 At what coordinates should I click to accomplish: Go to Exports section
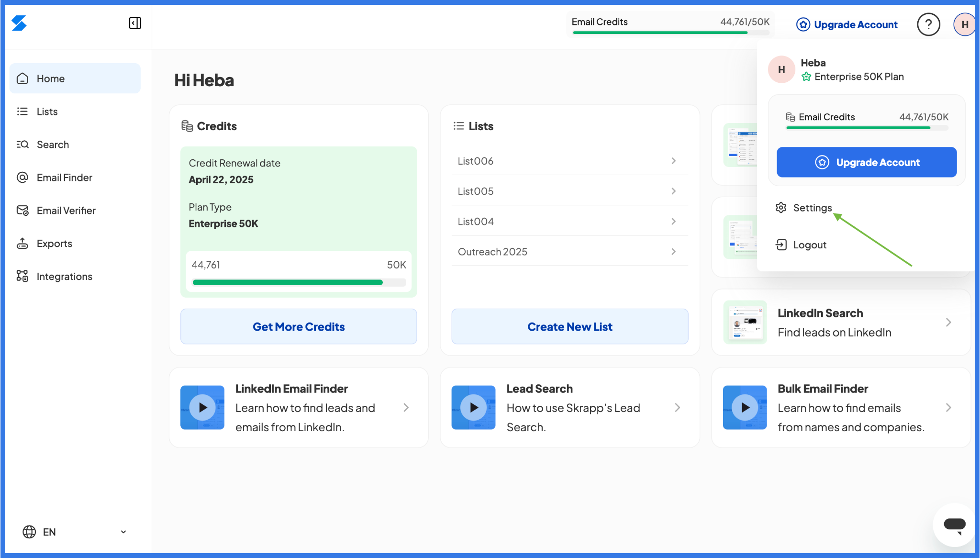[x=75, y=244]
